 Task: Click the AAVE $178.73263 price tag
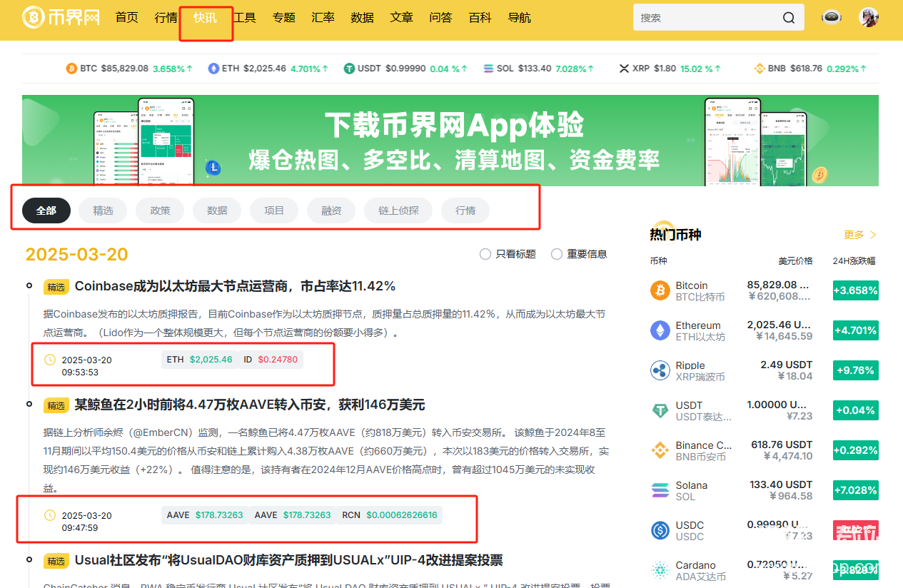click(x=204, y=515)
